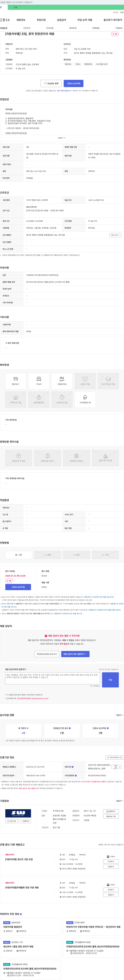Viewport: 124px width, 980px height.
Task: Click the 취업알선기관 알선 info icon
Action: pyautogui.click(x=70, y=728)
